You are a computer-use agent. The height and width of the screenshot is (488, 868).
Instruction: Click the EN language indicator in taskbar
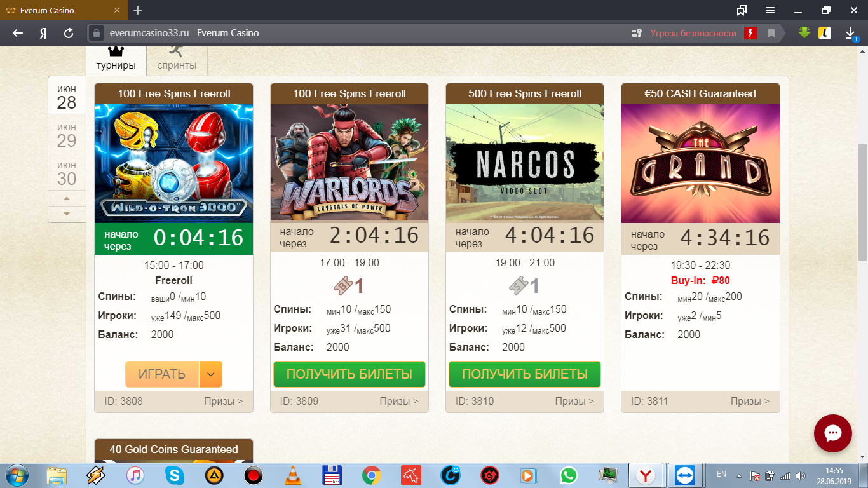[x=721, y=474]
